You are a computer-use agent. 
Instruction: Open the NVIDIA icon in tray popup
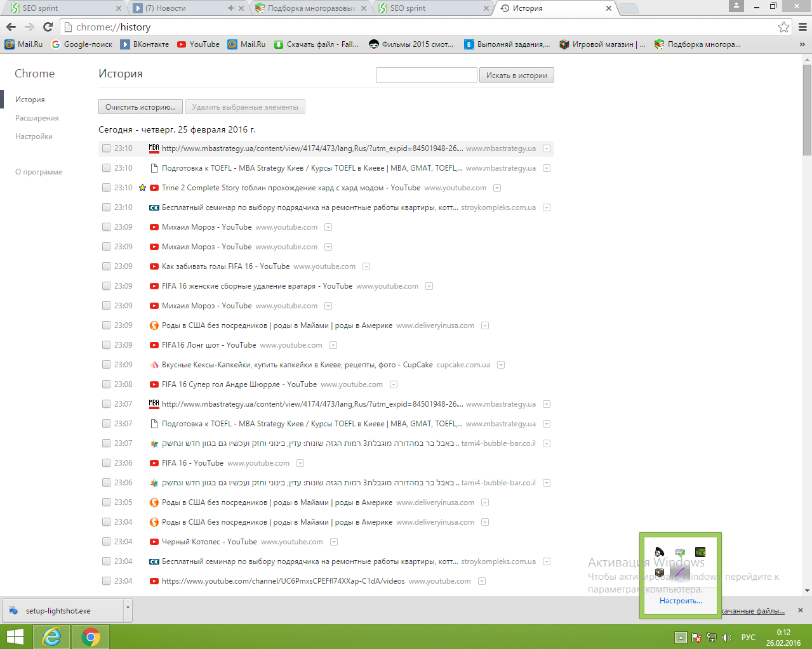700,552
